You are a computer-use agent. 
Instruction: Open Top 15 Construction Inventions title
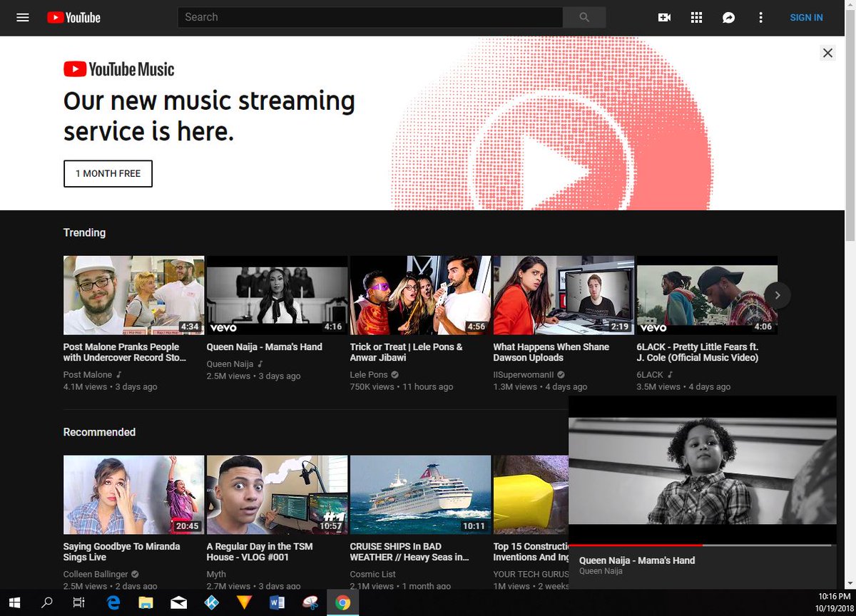531,552
